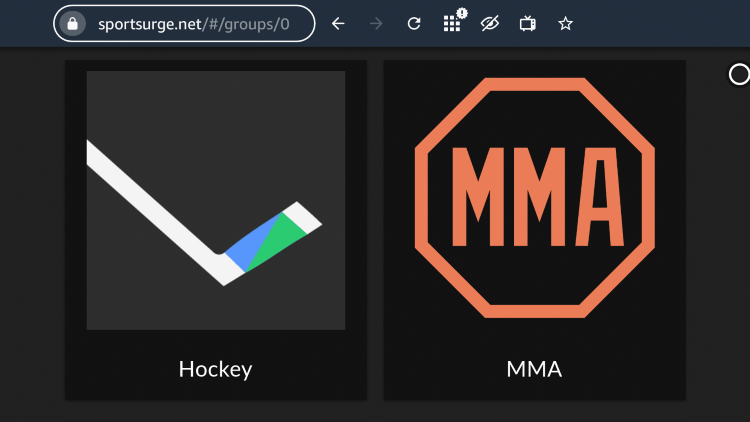The image size is (750, 422).
Task: Click the padlock site security icon
Action: click(73, 23)
